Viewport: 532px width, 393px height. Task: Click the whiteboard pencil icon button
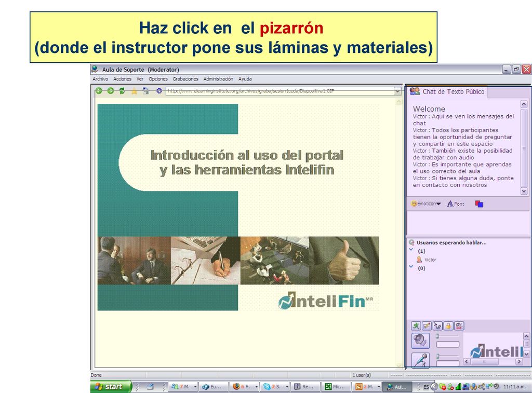tap(427, 326)
